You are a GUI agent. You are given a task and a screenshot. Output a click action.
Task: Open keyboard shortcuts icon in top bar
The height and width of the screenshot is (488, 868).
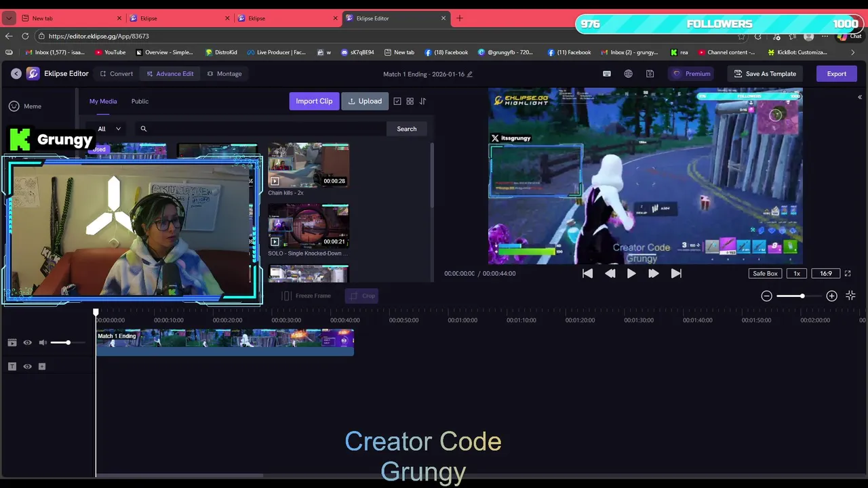[607, 74]
